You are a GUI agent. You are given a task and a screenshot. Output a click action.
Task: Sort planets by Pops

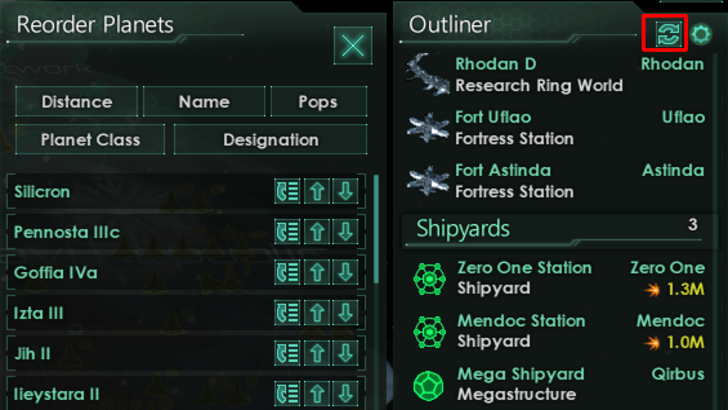point(318,102)
